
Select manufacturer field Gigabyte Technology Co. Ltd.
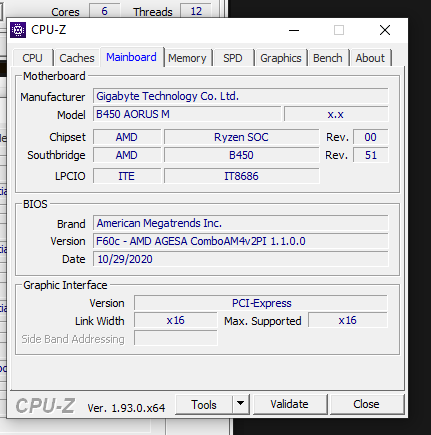click(240, 96)
